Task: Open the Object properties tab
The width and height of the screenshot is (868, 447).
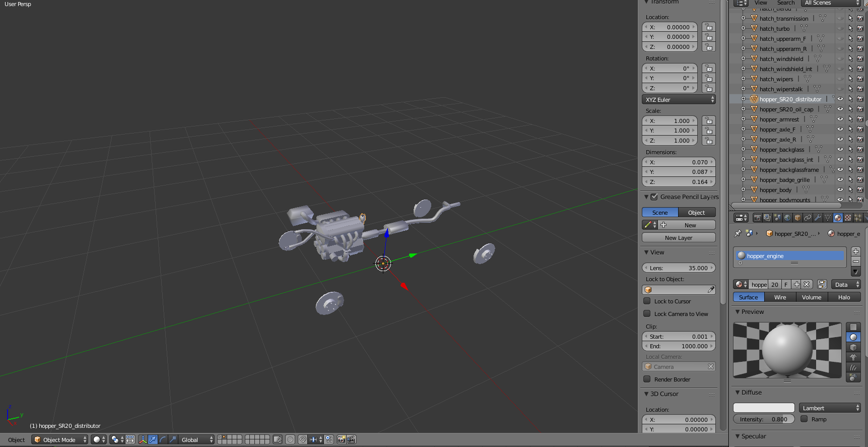Action: [797, 218]
